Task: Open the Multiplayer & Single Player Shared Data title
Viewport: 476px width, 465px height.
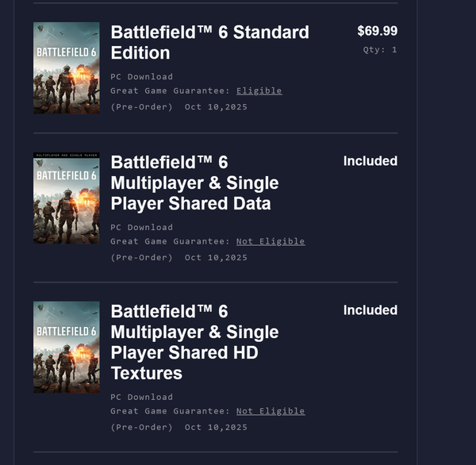Action: [x=194, y=183]
